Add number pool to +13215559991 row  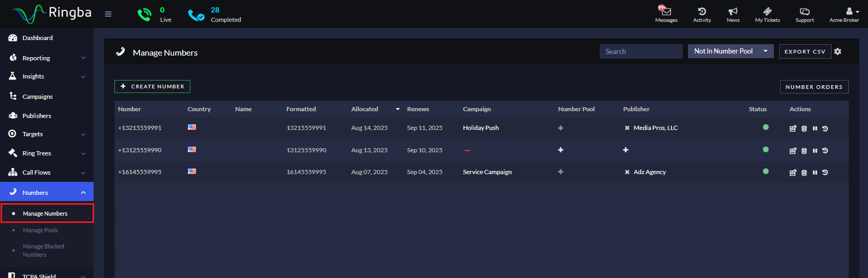point(561,128)
